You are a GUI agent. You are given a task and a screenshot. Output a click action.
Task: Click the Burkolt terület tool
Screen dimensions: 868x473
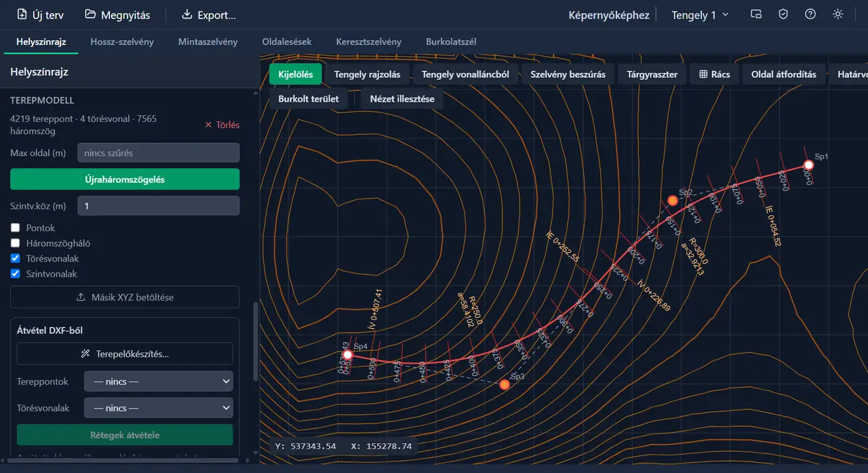click(x=309, y=99)
